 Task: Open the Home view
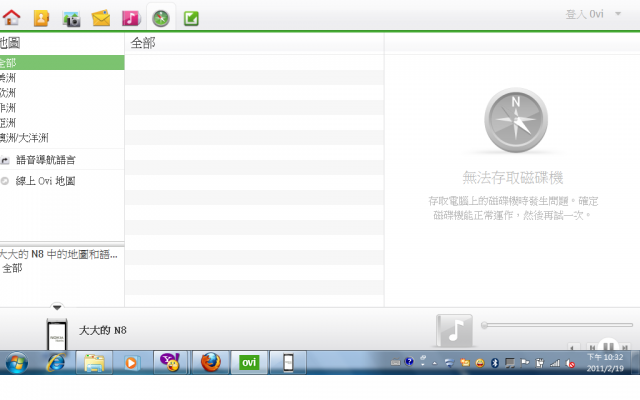click(x=11, y=18)
